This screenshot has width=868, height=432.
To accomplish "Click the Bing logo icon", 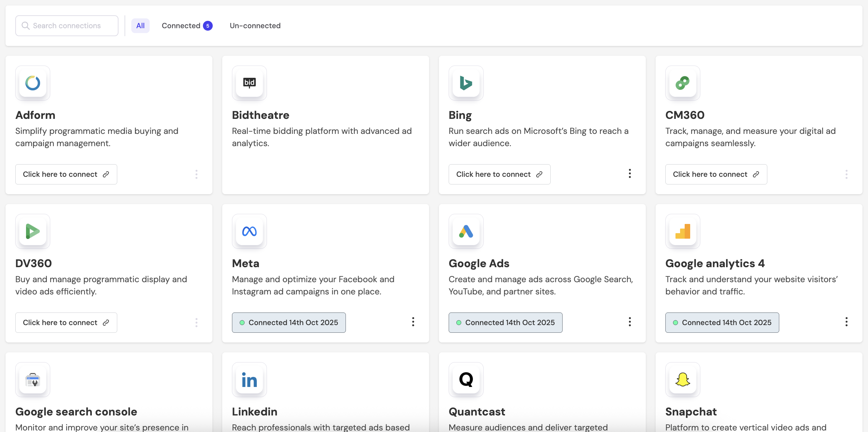I will pos(466,83).
